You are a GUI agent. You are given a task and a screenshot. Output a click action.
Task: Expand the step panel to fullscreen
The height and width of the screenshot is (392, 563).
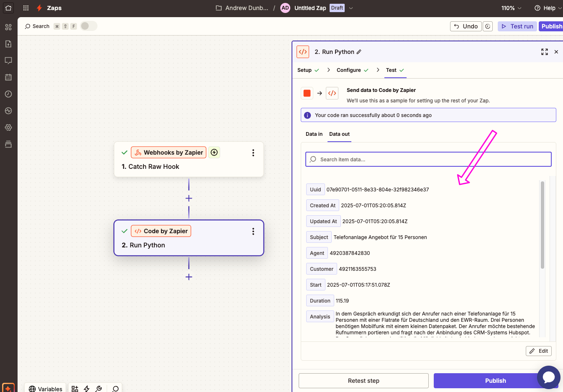[x=544, y=52]
